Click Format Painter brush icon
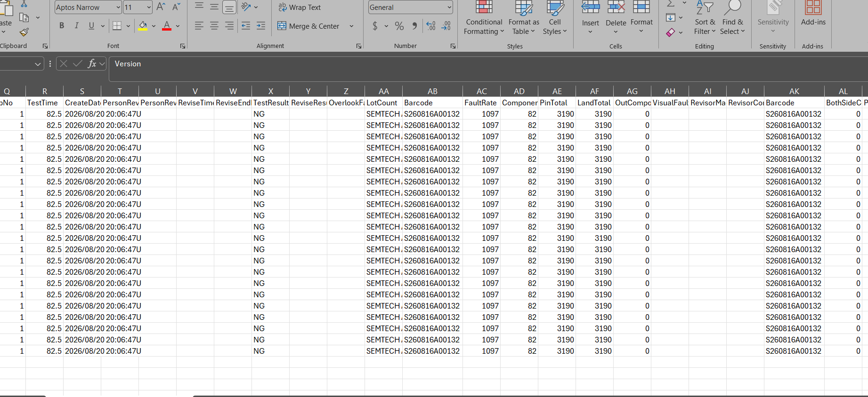Screen dimensions: 868x397 coord(24,32)
